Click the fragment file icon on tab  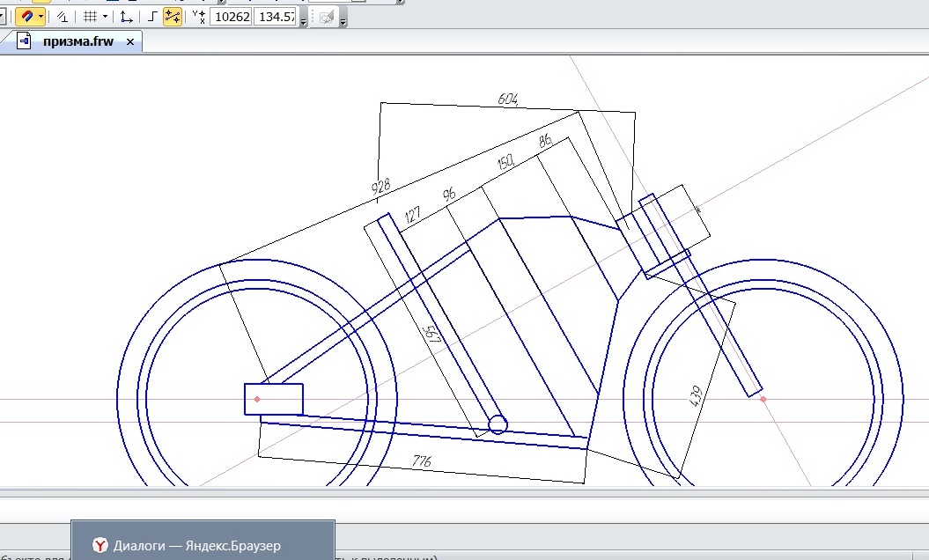tap(25, 41)
